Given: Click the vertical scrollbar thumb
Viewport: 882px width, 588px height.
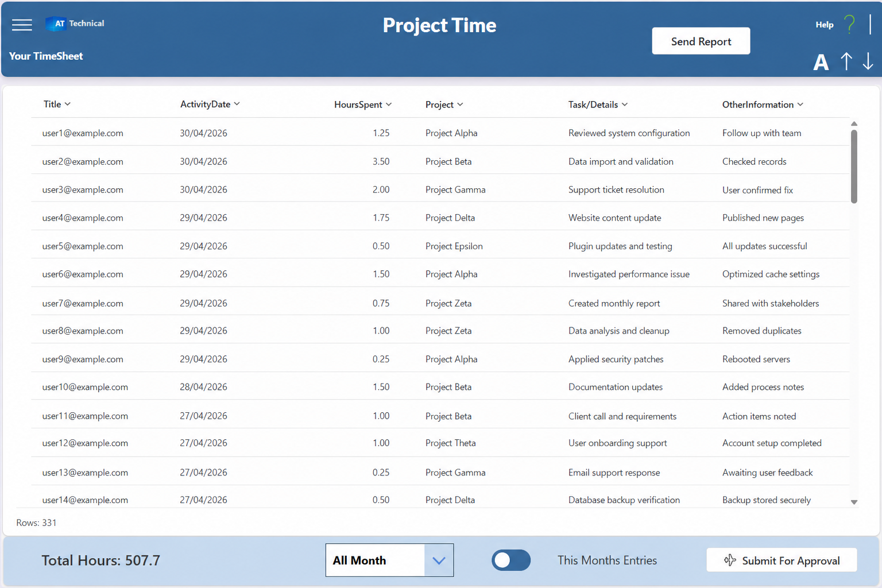Looking at the screenshot, I should pyautogui.click(x=854, y=167).
